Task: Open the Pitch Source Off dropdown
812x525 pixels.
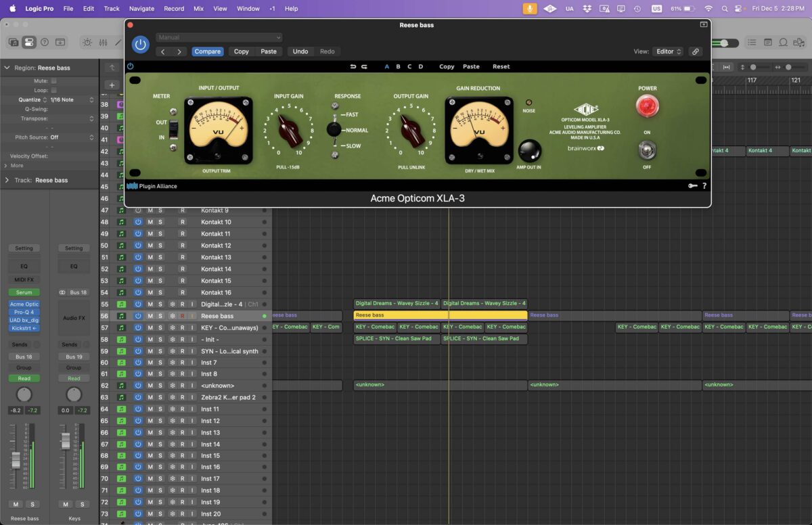Action: pos(71,137)
